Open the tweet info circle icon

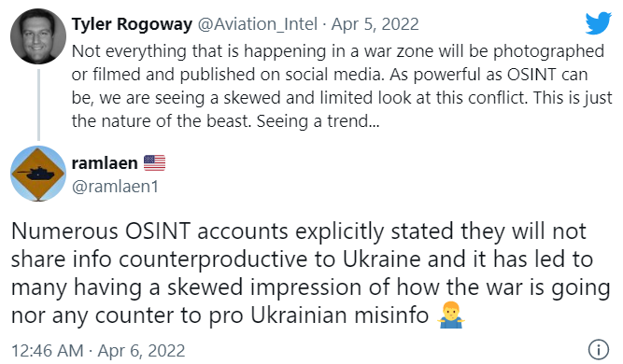598,349
